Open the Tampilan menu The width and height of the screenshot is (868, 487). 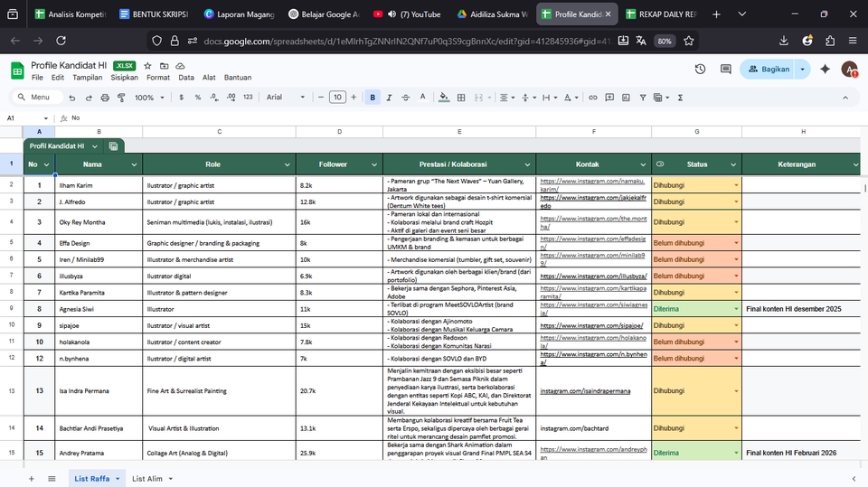[88, 78]
